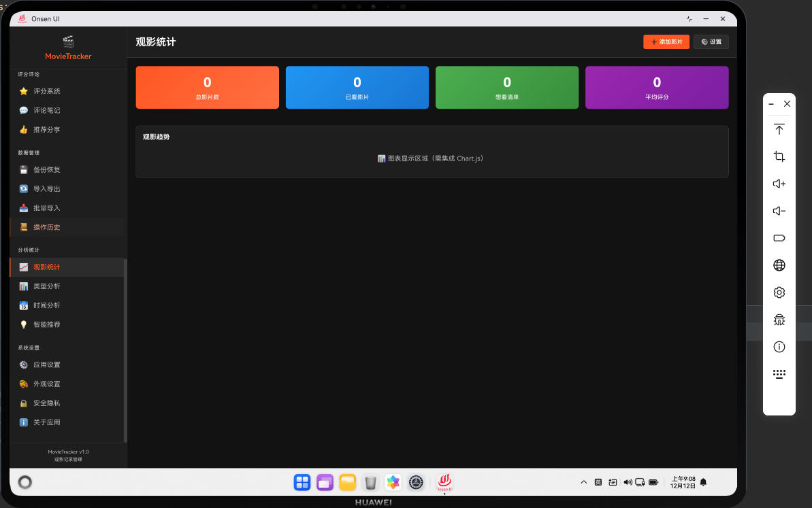Screen dimensions: 812x508
Task: Select 时间分析 menu item
Action: click(66, 305)
